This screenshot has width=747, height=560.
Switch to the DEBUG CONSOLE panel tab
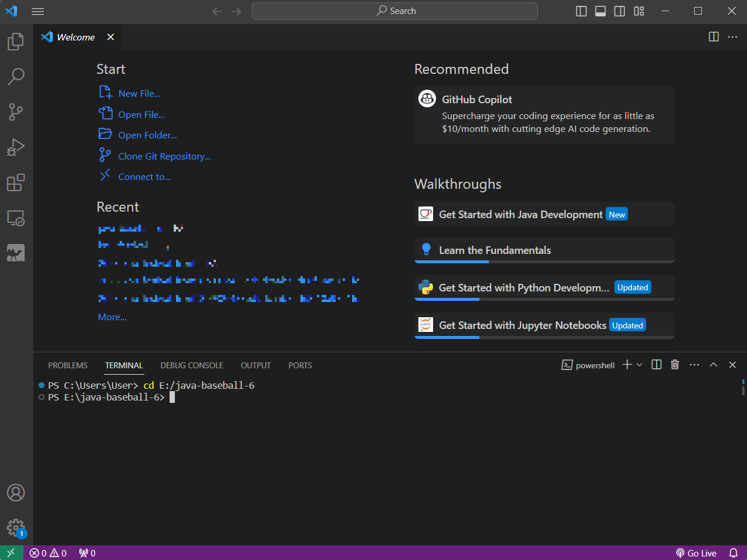[x=192, y=365]
